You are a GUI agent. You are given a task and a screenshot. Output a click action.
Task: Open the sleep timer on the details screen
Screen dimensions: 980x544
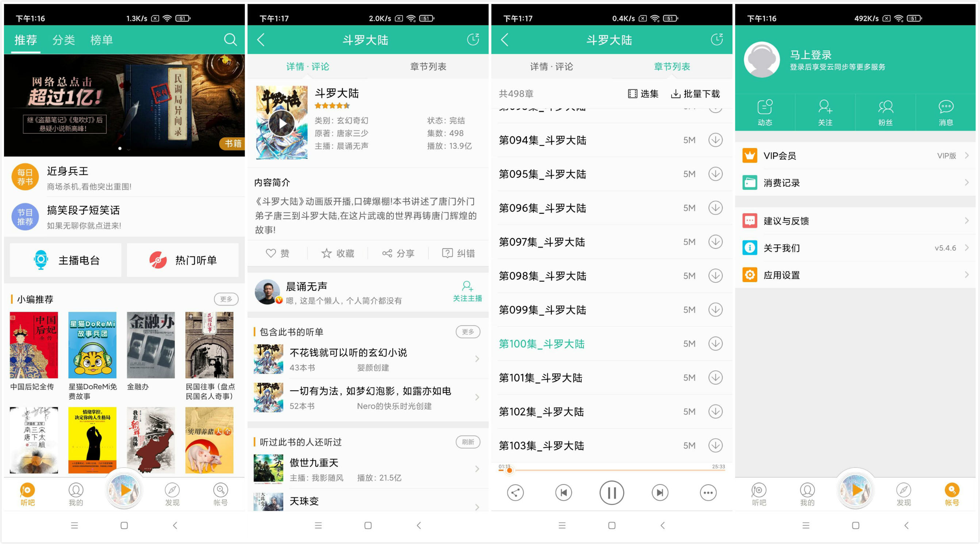tap(473, 39)
